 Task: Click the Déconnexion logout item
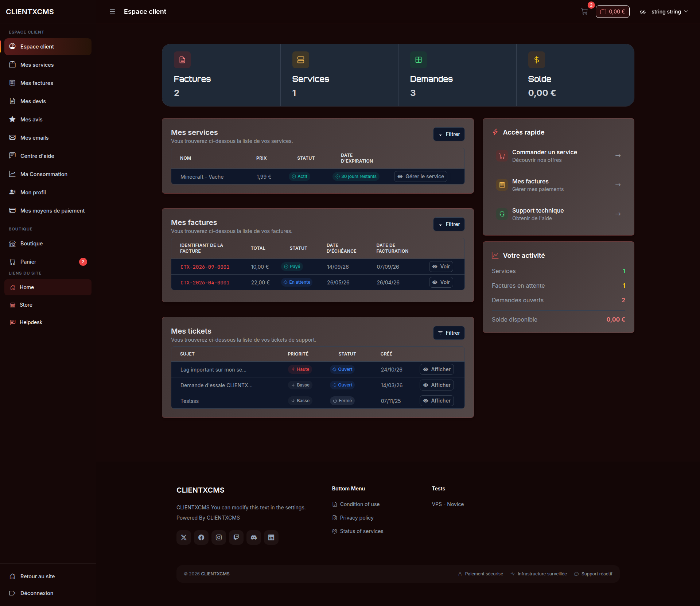point(48,593)
